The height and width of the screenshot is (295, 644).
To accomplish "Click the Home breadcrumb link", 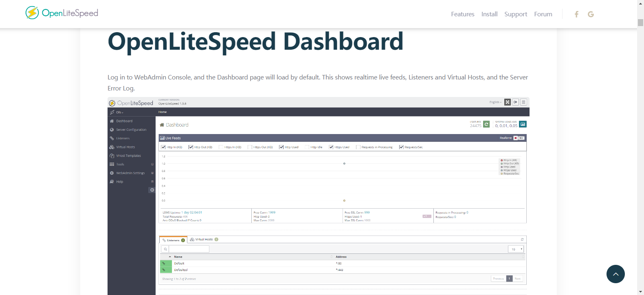I will pyautogui.click(x=163, y=112).
